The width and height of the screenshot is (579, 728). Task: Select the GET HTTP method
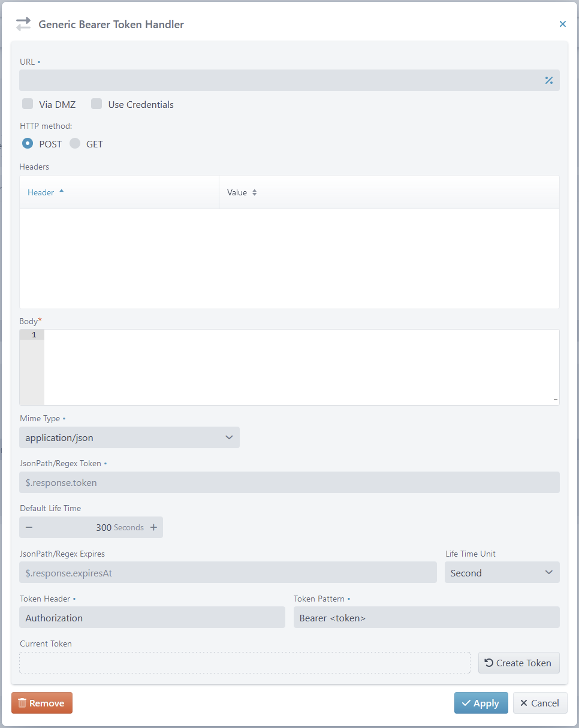(x=75, y=143)
